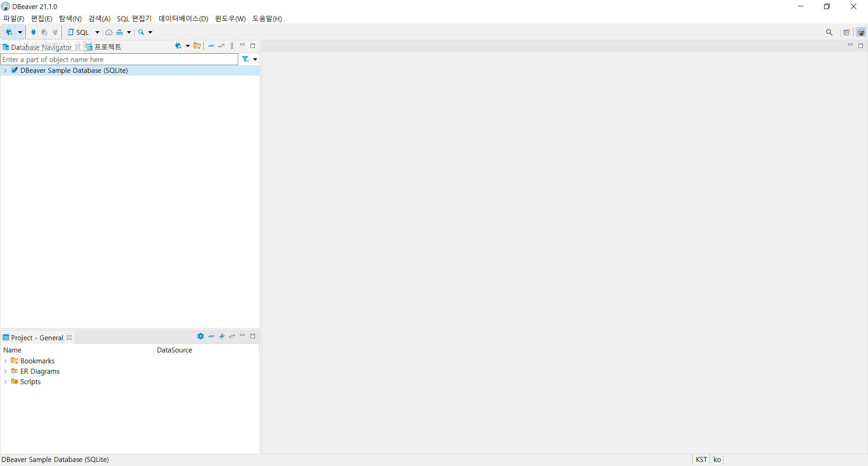Maximize the Project - General panel

(253, 336)
